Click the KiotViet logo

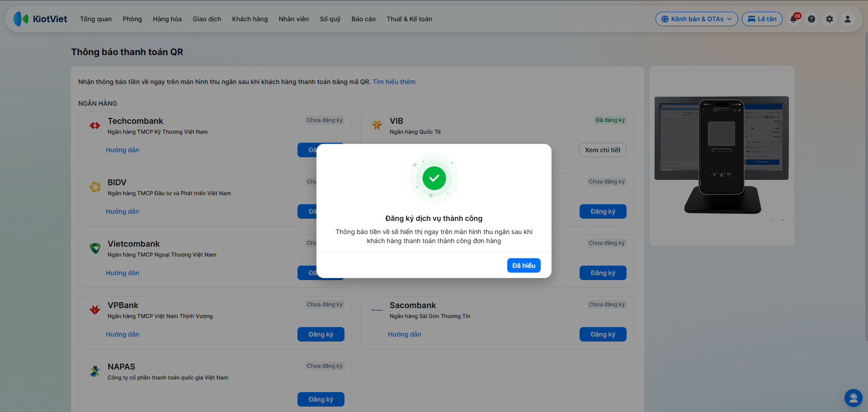click(x=40, y=19)
